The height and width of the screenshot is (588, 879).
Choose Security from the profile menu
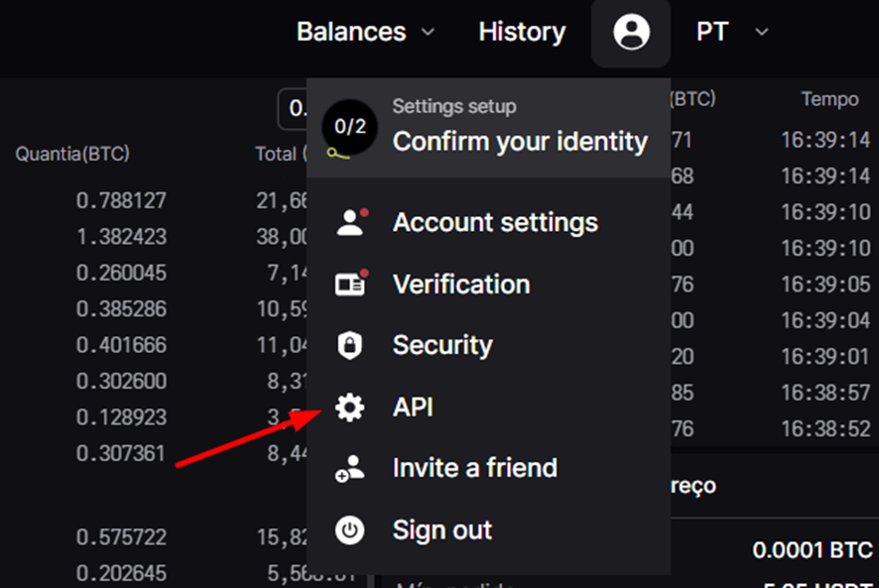coord(442,346)
